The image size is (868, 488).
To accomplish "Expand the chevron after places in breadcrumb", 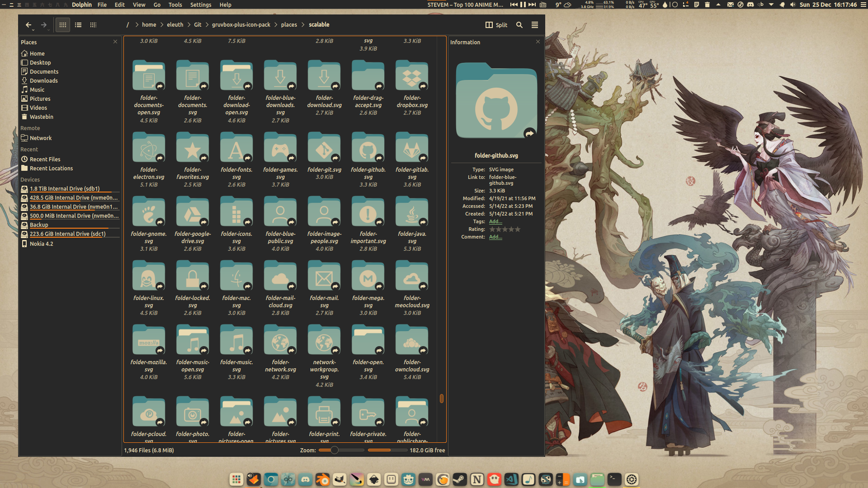I will pos(303,25).
